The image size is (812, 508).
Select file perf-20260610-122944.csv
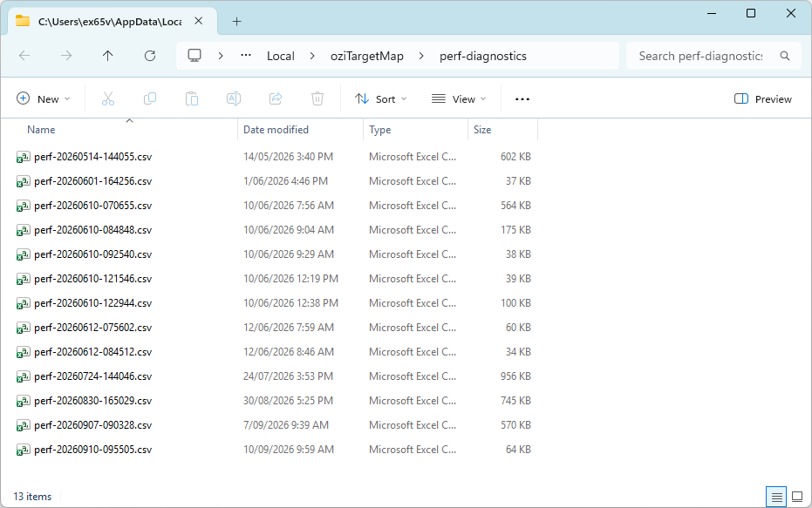click(x=92, y=303)
